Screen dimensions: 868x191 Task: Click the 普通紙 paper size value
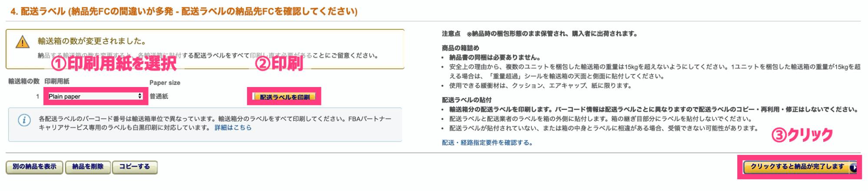159,97
